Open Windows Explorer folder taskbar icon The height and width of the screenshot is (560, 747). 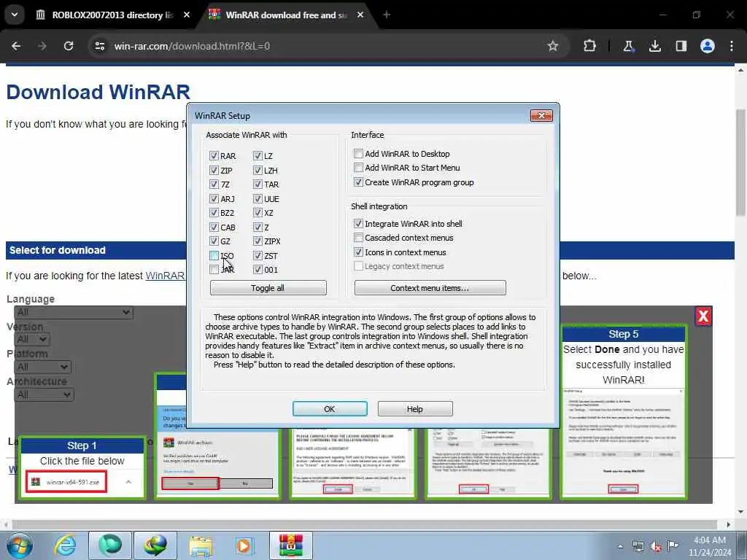click(x=201, y=545)
